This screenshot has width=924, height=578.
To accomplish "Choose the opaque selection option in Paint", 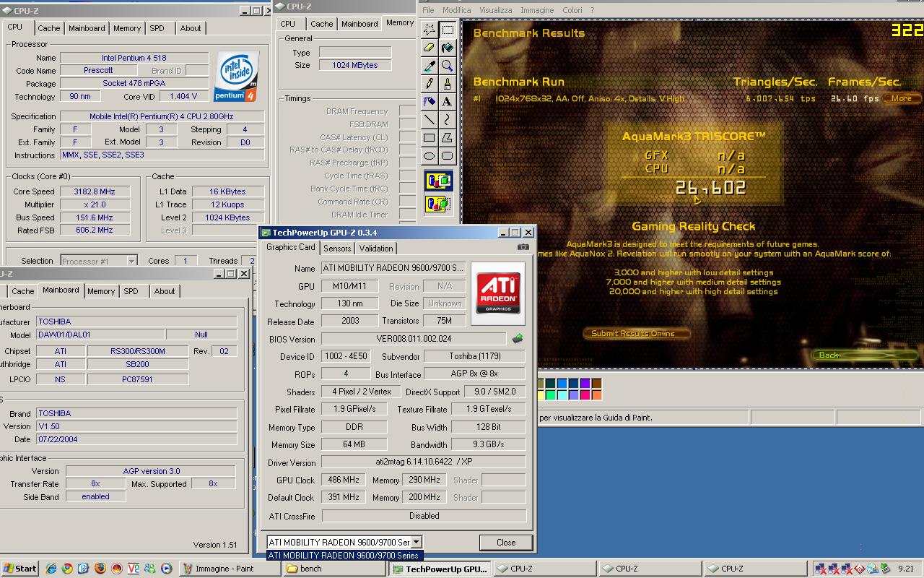I will point(439,181).
